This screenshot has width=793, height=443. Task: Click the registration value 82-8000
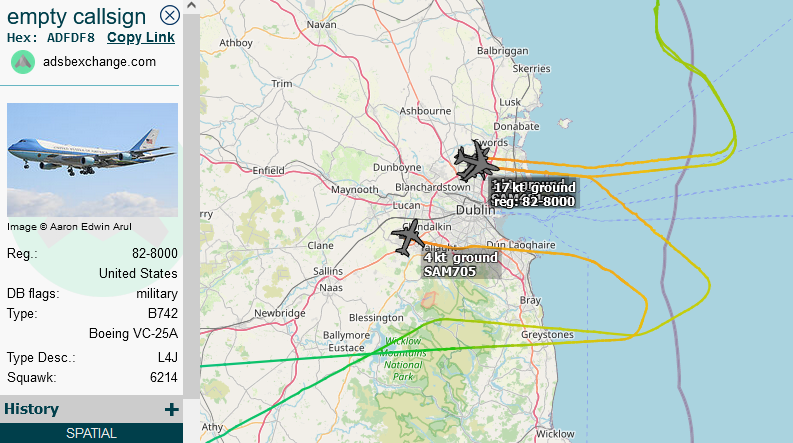pos(155,253)
